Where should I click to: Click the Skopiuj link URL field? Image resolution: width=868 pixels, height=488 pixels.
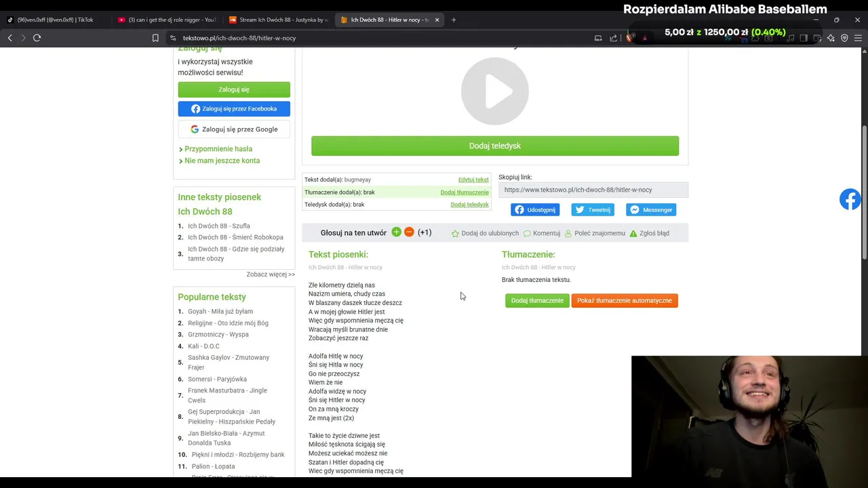[x=593, y=190]
